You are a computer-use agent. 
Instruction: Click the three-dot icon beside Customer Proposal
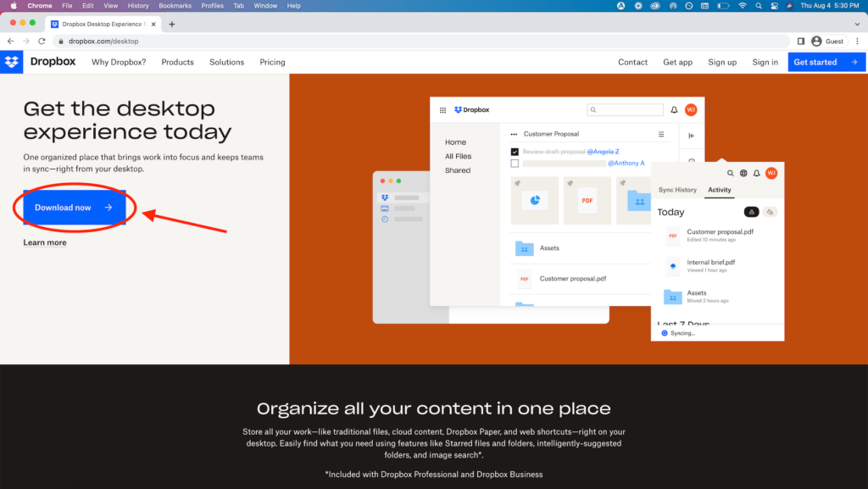(514, 134)
